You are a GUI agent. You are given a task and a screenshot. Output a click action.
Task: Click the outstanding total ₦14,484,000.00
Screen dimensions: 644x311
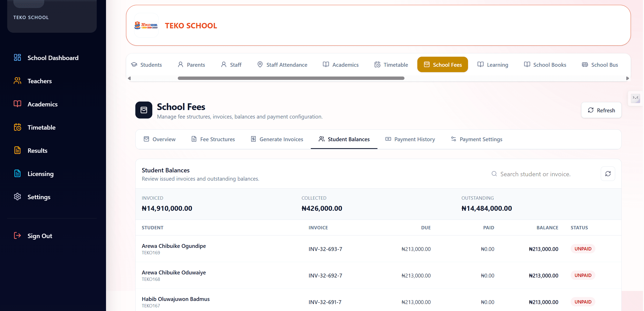[487, 208]
